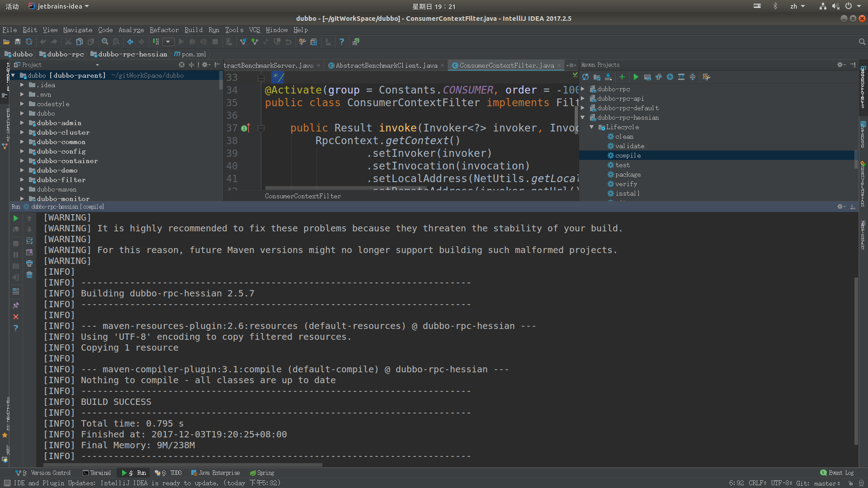Screen dimensions: 868x488
Task: Collapse all in Maven Projects toolbar
Action: pyautogui.click(x=693, y=77)
